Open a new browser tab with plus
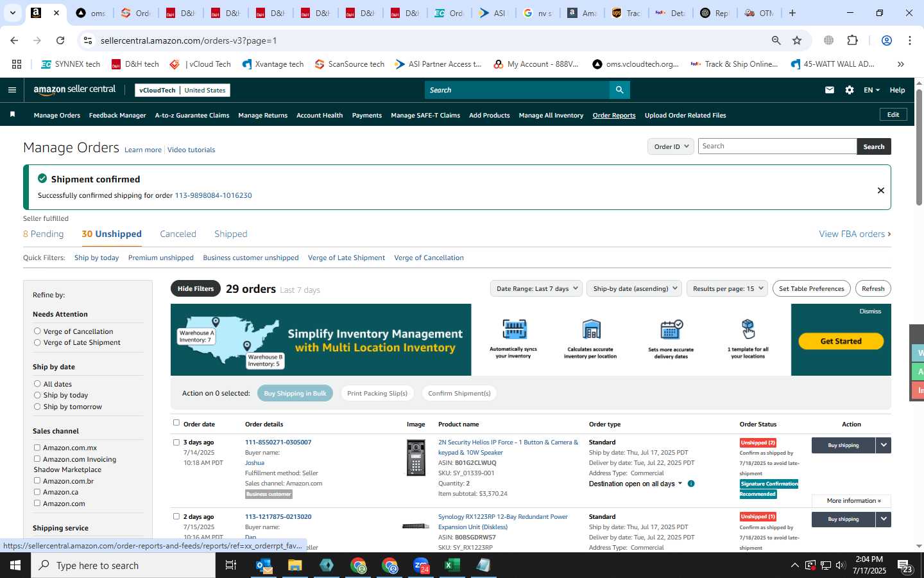This screenshot has width=924, height=578. click(x=792, y=13)
